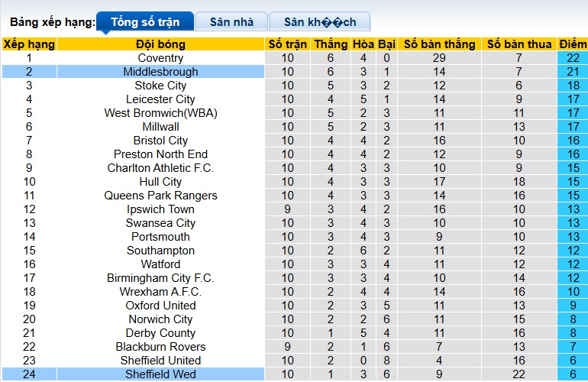The image size is (588, 382).
Task: Click the Ipswich Town team name
Action: point(160,209)
